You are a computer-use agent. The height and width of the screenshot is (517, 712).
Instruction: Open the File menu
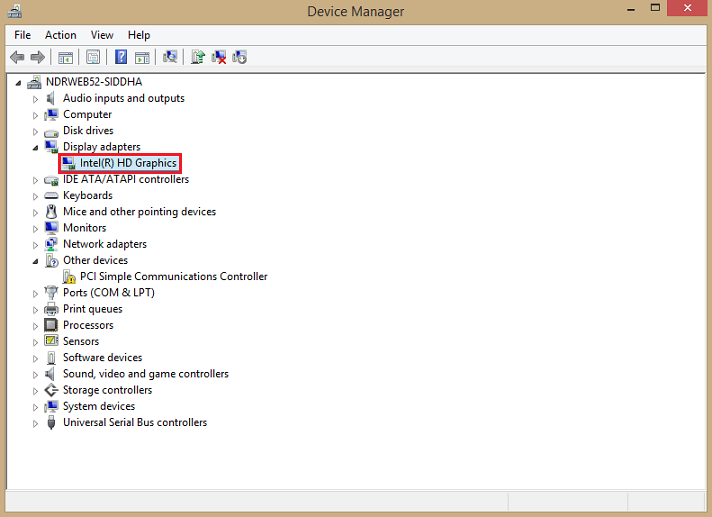(22, 35)
